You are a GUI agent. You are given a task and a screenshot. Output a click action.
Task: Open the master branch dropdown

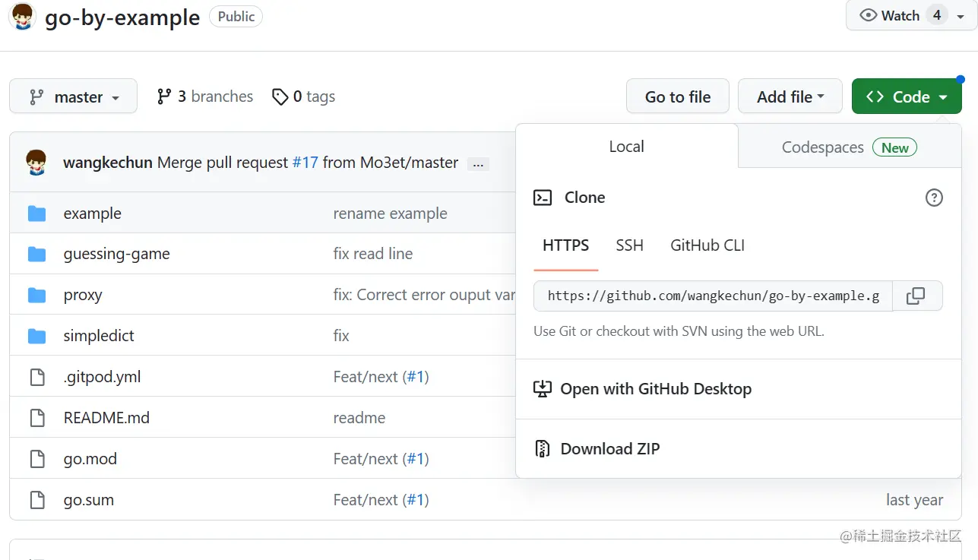click(74, 96)
